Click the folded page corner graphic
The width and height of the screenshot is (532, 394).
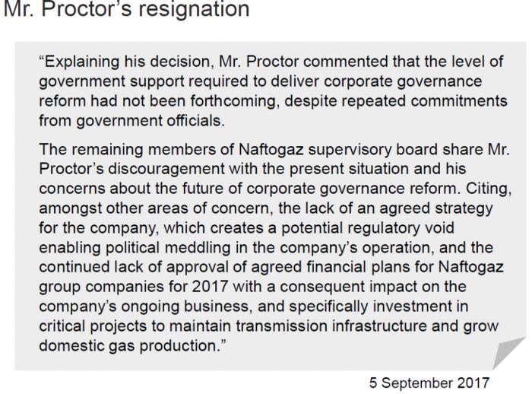509,353
